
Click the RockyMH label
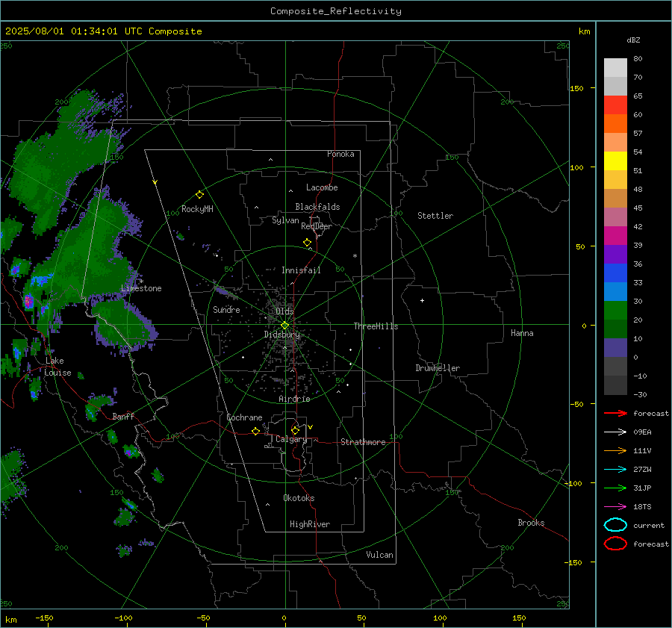tap(197, 209)
